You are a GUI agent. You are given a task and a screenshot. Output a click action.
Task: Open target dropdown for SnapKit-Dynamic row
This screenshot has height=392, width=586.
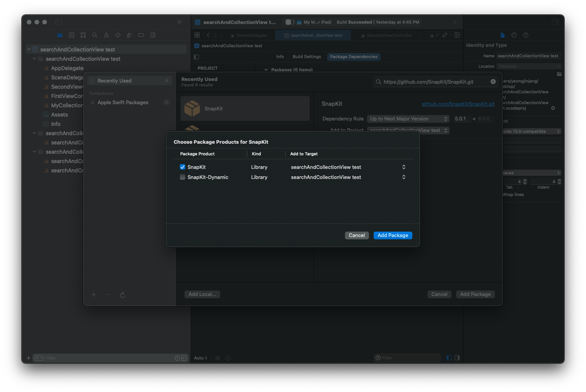404,177
